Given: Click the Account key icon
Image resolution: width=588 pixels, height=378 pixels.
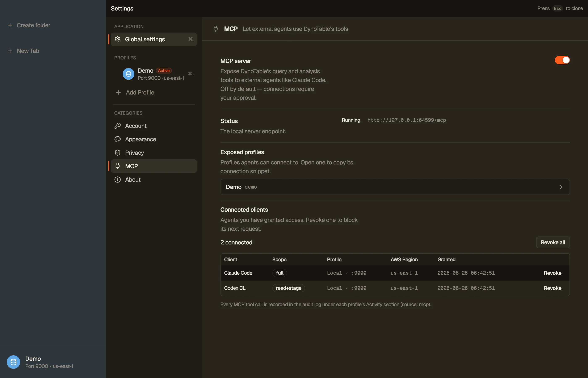Looking at the screenshot, I should tap(118, 126).
